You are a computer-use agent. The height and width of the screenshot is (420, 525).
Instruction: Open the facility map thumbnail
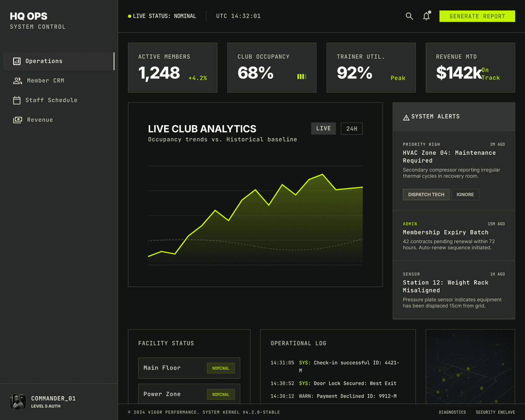pos(470,367)
